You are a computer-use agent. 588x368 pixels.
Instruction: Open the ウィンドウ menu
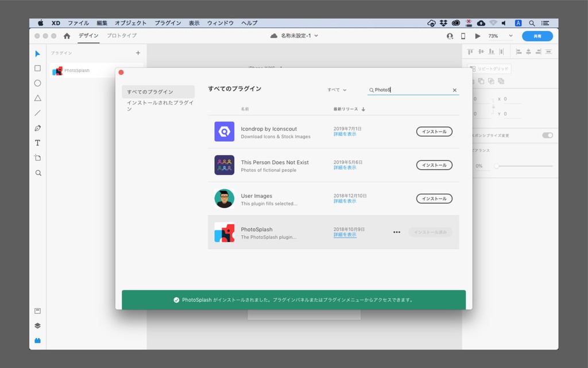220,23
